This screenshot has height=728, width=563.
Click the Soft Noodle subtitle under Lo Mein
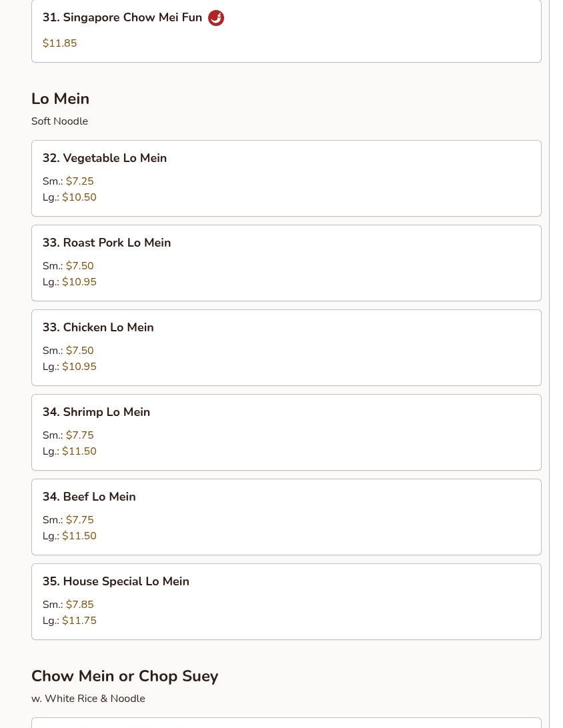point(59,121)
